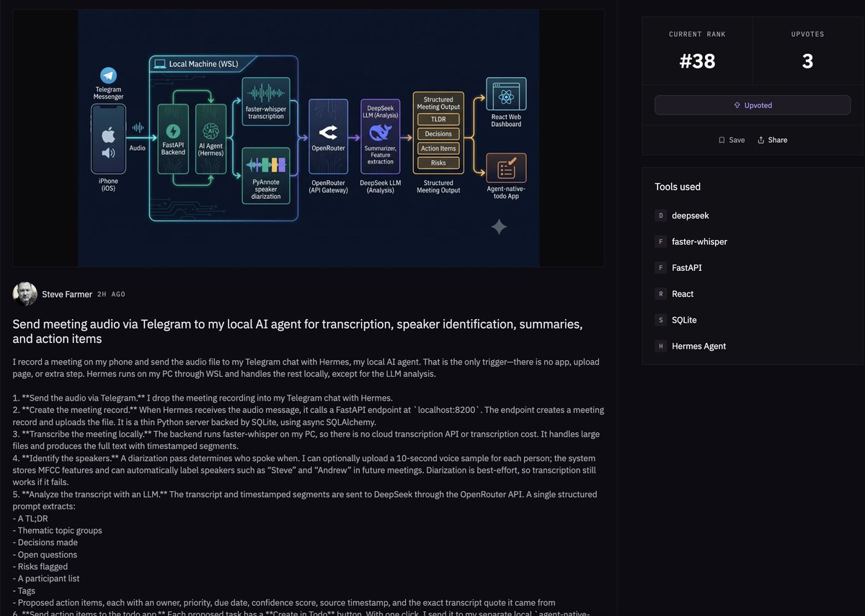Image resolution: width=865 pixels, height=616 pixels.
Task: Click the Local Machine laptop icon
Action: coord(159,64)
